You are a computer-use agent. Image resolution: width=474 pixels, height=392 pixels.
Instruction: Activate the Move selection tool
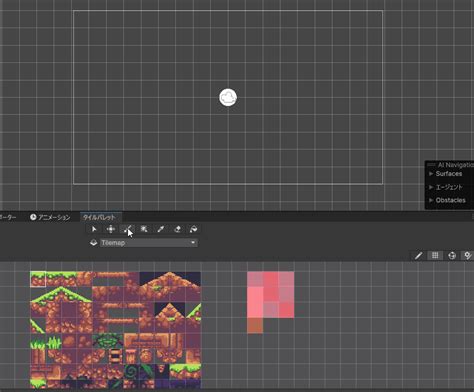click(x=111, y=229)
